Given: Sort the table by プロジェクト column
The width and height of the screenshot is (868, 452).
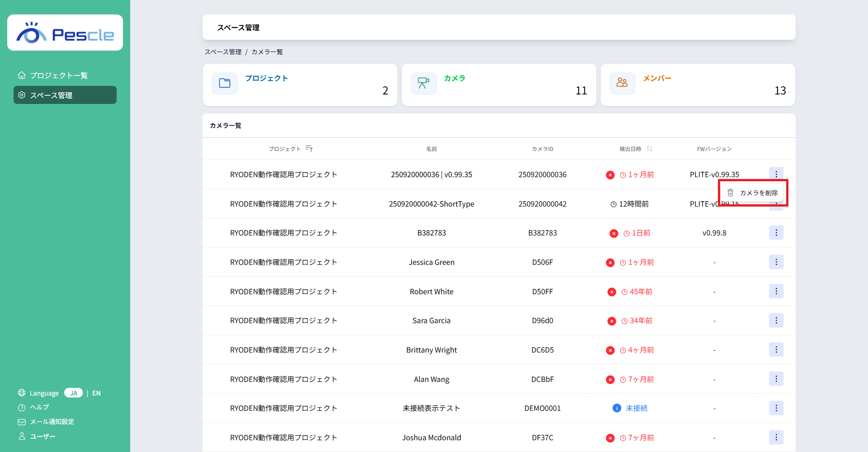Looking at the screenshot, I should (309, 149).
